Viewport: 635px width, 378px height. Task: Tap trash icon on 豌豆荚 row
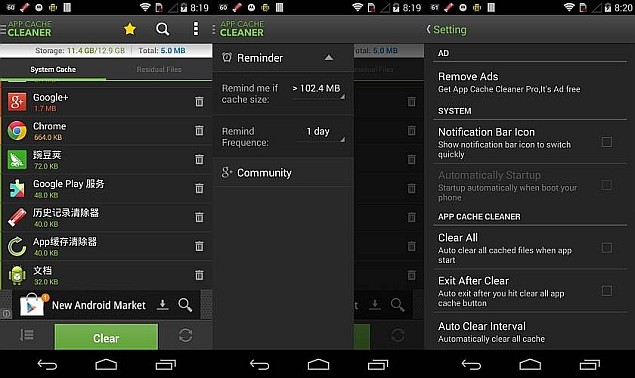coord(199,159)
